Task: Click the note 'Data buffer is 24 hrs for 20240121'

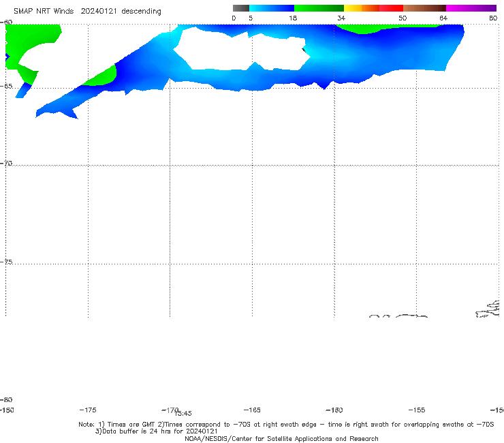Action: click(156, 431)
